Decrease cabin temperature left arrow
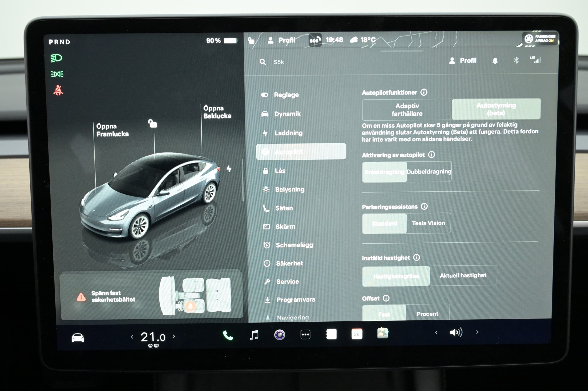588x391 pixels. click(x=132, y=337)
